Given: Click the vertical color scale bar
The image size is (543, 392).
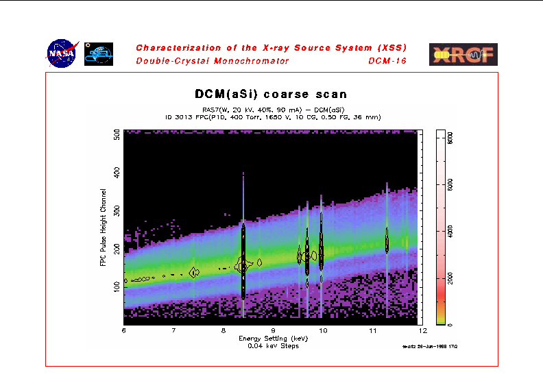Looking at the screenshot, I should pyautogui.click(x=441, y=226).
